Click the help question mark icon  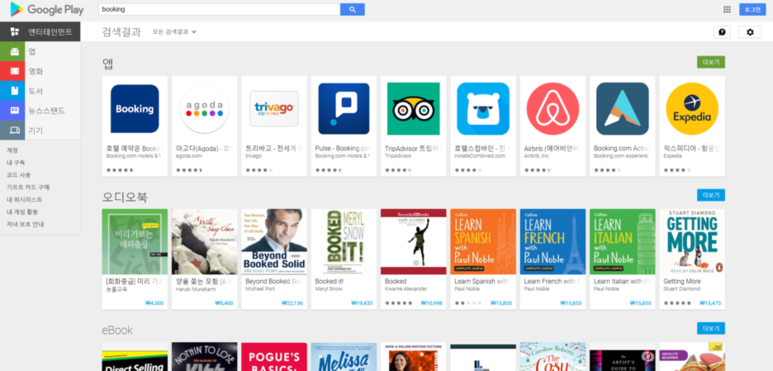coord(722,32)
